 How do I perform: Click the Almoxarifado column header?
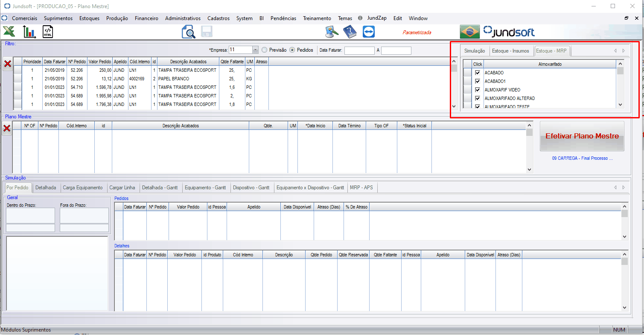pyautogui.click(x=550, y=64)
